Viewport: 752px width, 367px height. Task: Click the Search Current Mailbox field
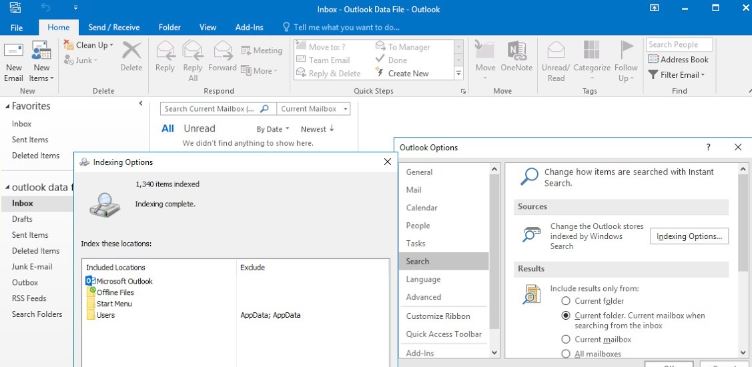pyautogui.click(x=218, y=109)
